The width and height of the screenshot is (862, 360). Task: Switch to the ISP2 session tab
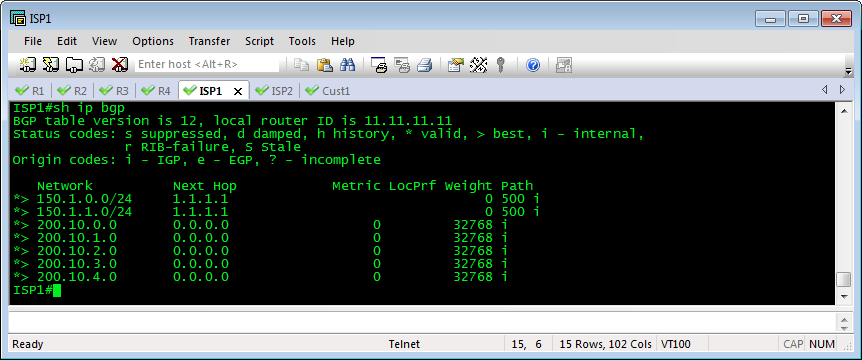[x=275, y=91]
